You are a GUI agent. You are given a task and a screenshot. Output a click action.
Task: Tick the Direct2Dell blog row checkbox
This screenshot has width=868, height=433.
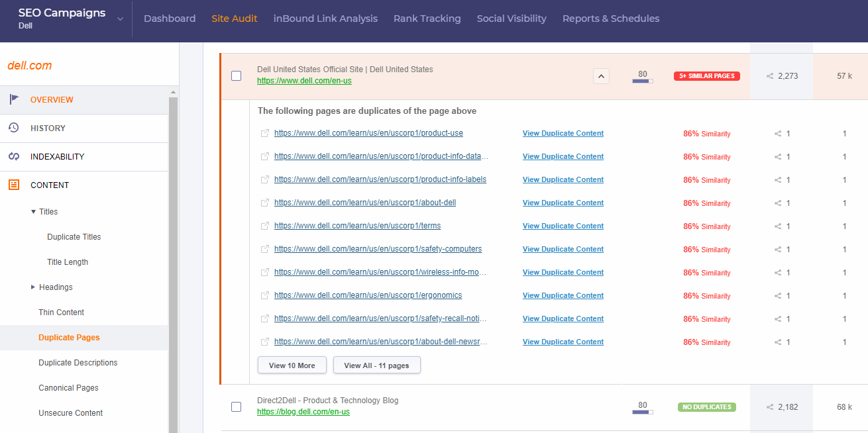click(236, 407)
